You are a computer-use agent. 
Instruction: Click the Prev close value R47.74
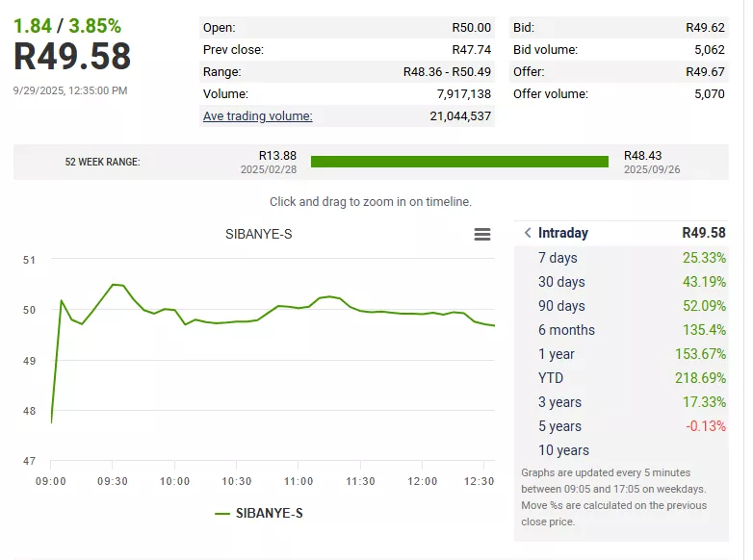(472, 50)
